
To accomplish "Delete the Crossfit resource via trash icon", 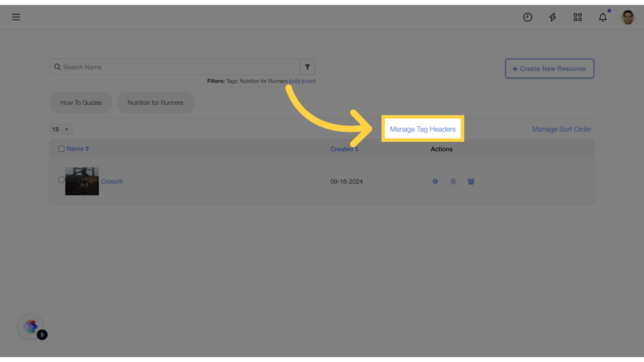I will point(453,181).
